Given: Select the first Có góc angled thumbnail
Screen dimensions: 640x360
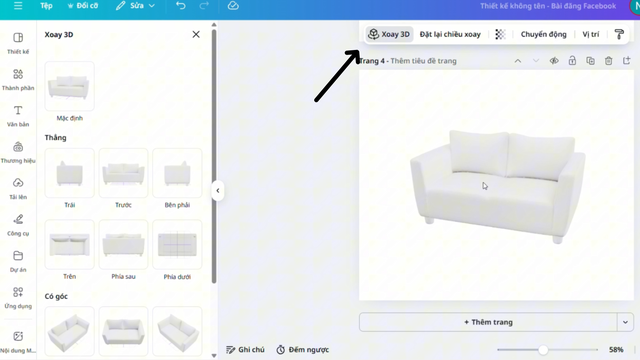Looking at the screenshot, I should click(x=69, y=331).
